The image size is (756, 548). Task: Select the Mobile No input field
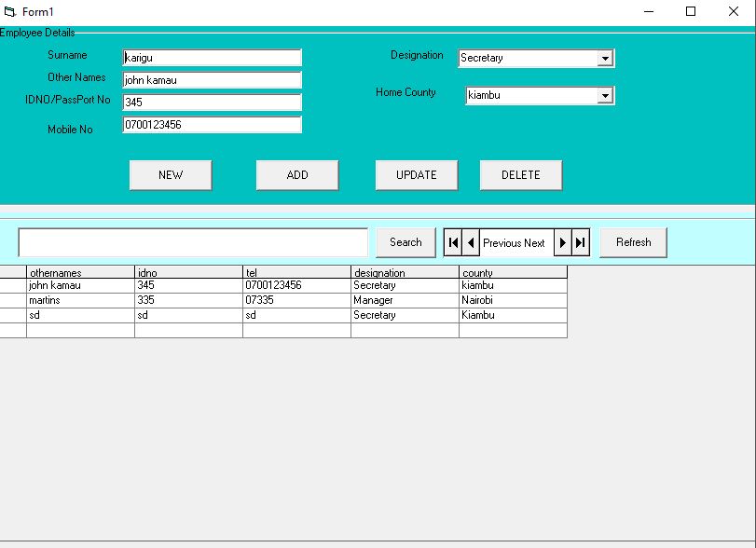point(212,125)
